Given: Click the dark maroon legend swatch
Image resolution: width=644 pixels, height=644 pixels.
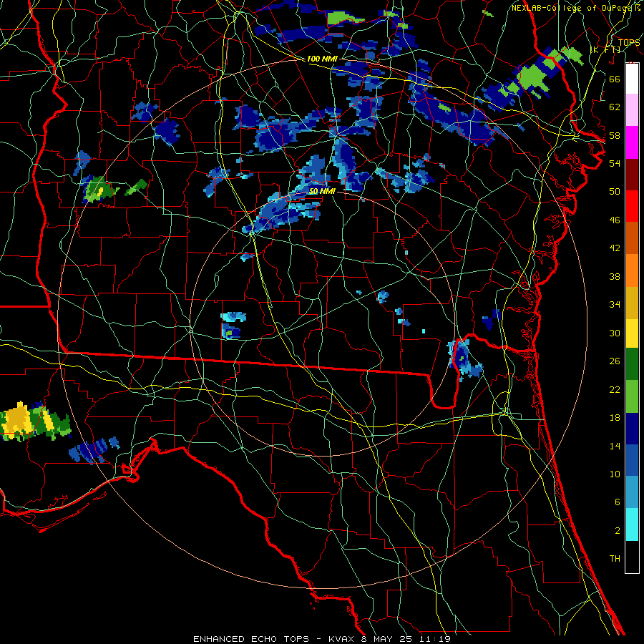Looking at the screenshot, I should pyautogui.click(x=632, y=175).
